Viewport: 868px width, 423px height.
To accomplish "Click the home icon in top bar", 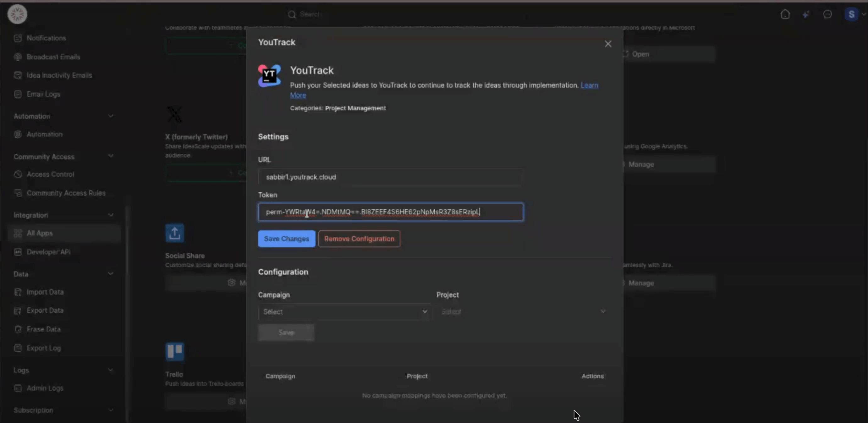I will 785,14.
